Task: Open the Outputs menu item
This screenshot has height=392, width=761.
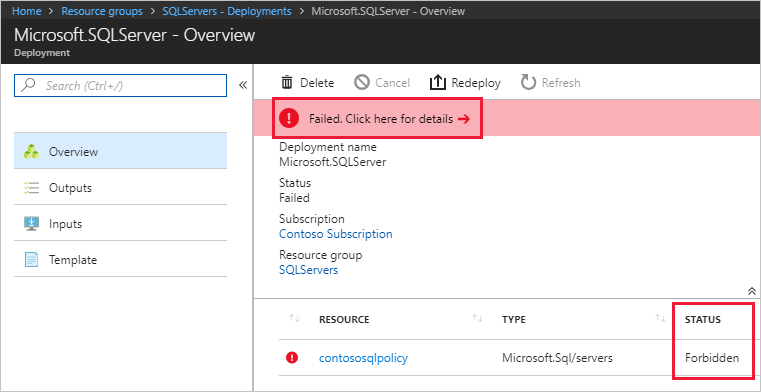Action: tap(120, 187)
